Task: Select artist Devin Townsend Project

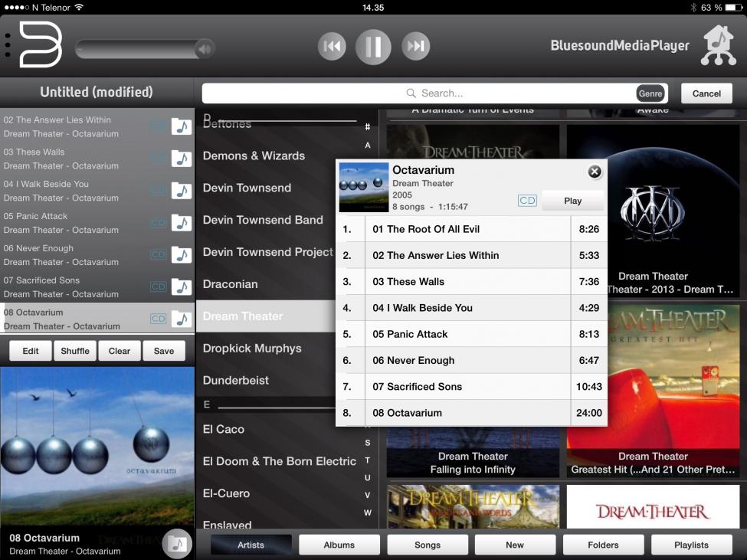Action: click(x=267, y=252)
